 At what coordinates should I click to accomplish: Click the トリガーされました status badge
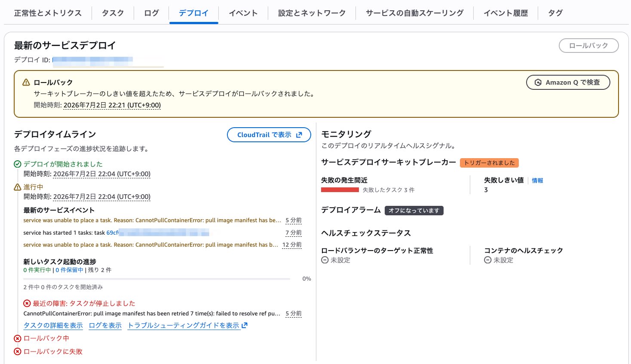click(x=490, y=163)
